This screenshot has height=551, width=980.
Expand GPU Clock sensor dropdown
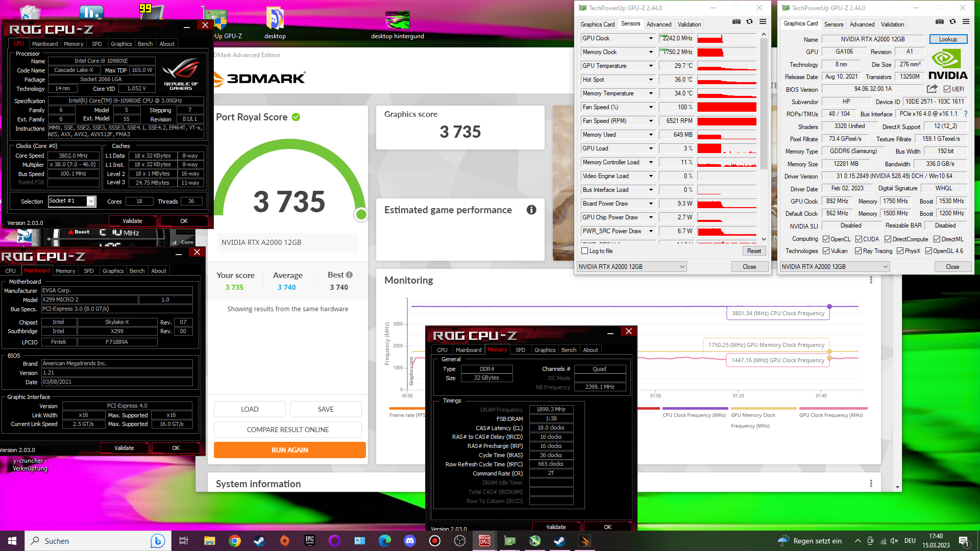click(x=651, y=38)
